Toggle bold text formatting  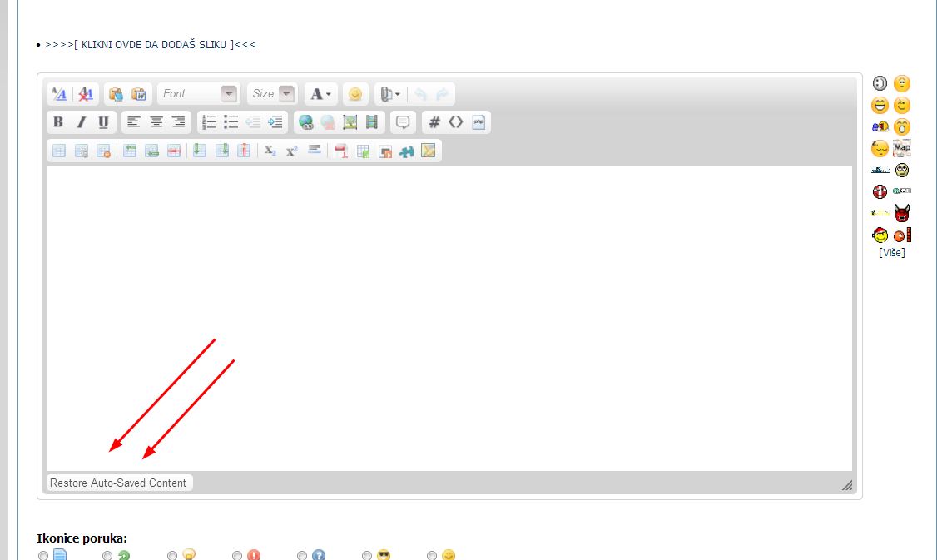[x=58, y=122]
